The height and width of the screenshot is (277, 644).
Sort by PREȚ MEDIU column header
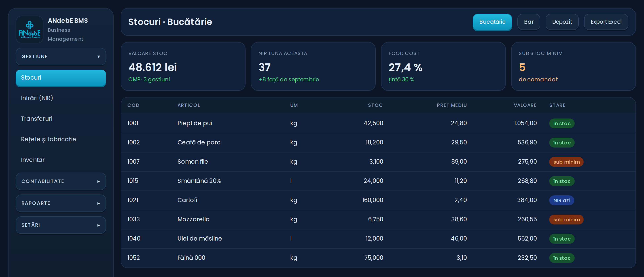click(x=452, y=105)
